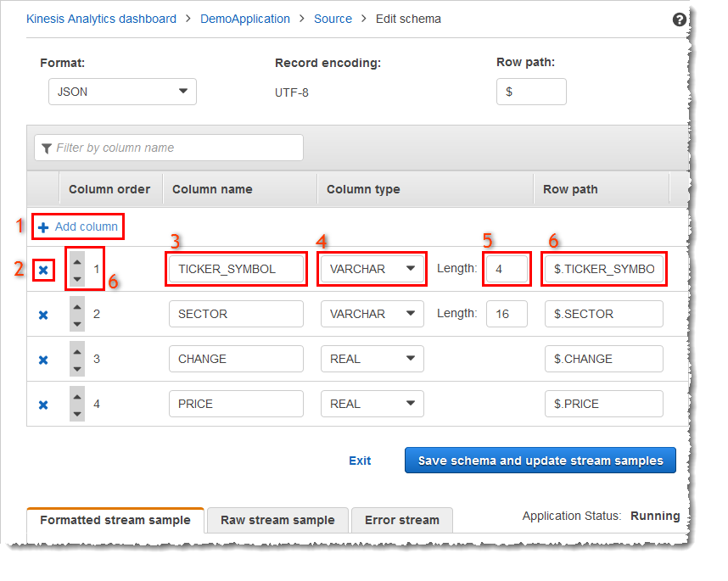Open the column type dropdown for SECTOR

[x=372, y=314]
